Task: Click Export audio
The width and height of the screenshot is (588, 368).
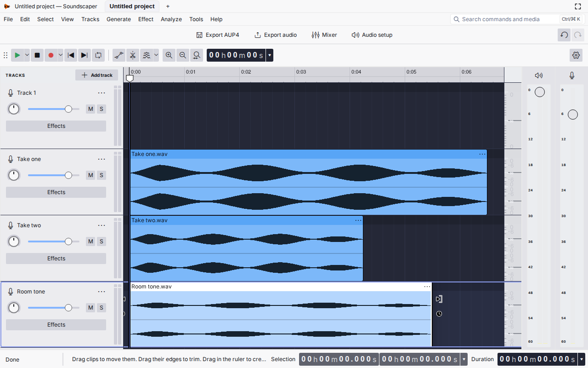Action: pos(276,35)
